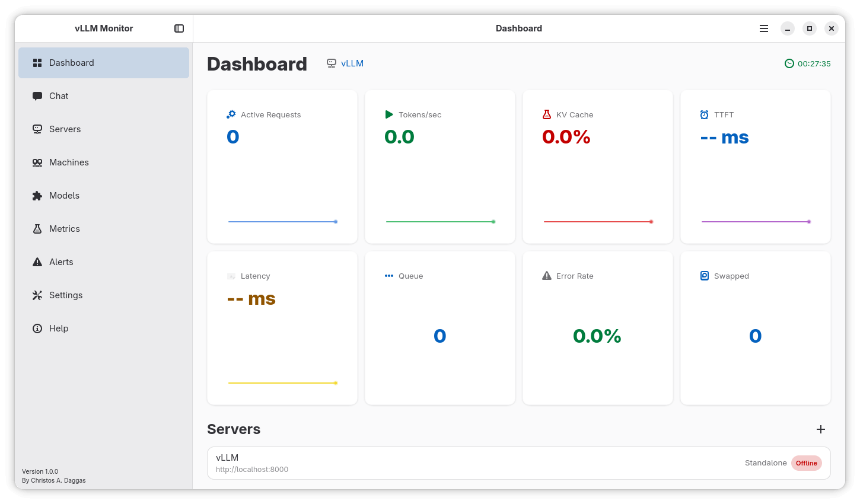Click the Alerts warning triangle icon
860x504 pixels.
point(37,262)
